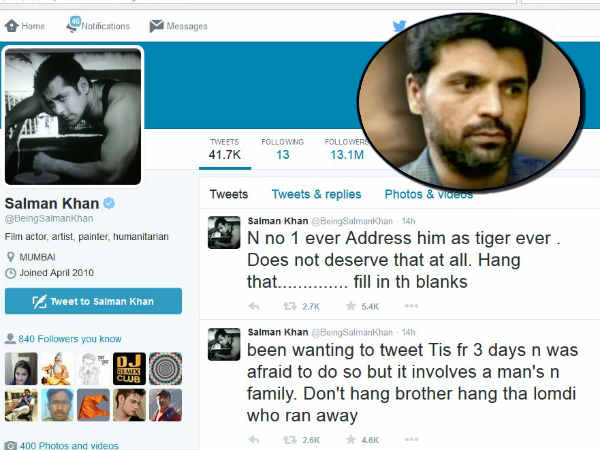Open 840 Followers you know link
Image resolution: width=600 pixels, height=450 pixels.
pyautogui.click(x=70, y=339)
